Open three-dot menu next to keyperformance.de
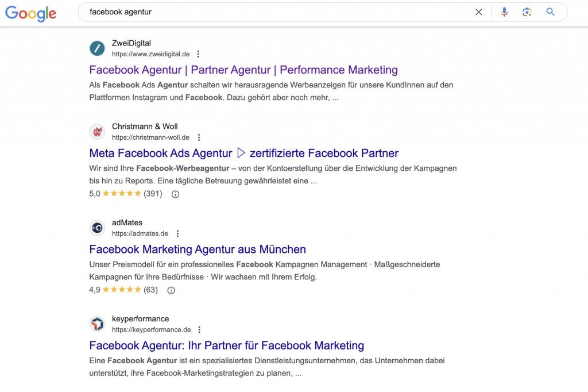This screenshot has width=588, height=392. click(199, 330)
